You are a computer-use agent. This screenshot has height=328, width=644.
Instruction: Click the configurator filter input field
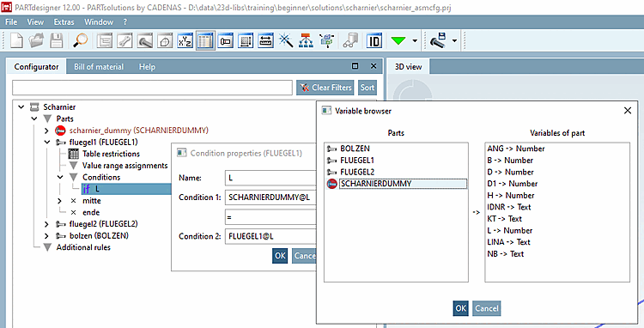(x=152, y=88)
